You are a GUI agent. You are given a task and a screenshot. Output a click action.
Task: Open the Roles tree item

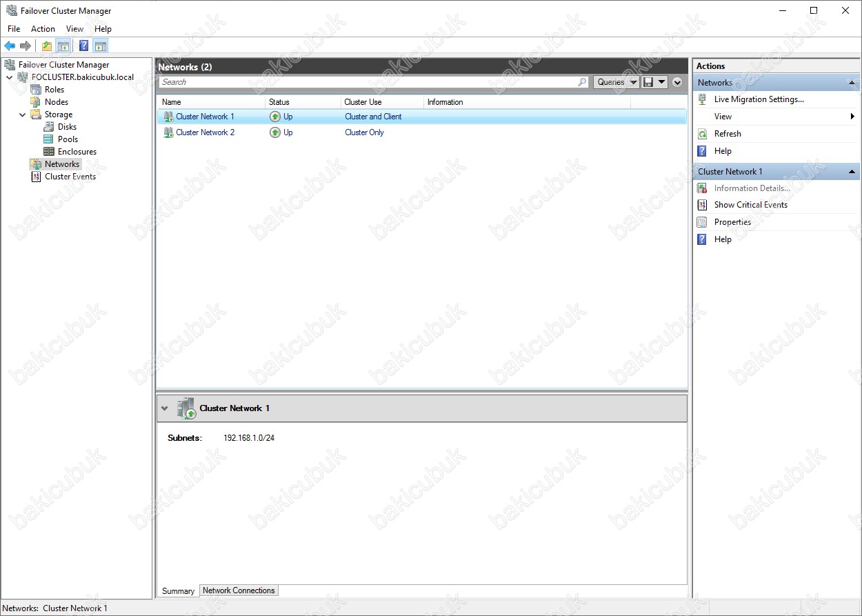[54, 90]
